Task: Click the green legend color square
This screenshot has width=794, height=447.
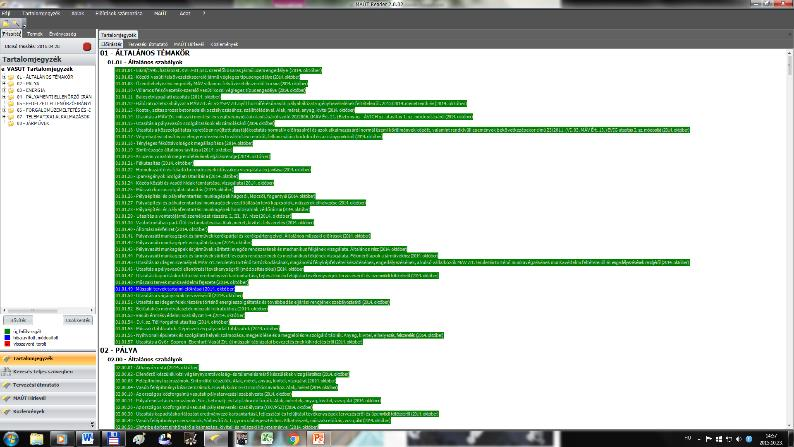Action: tap(7, 332)
